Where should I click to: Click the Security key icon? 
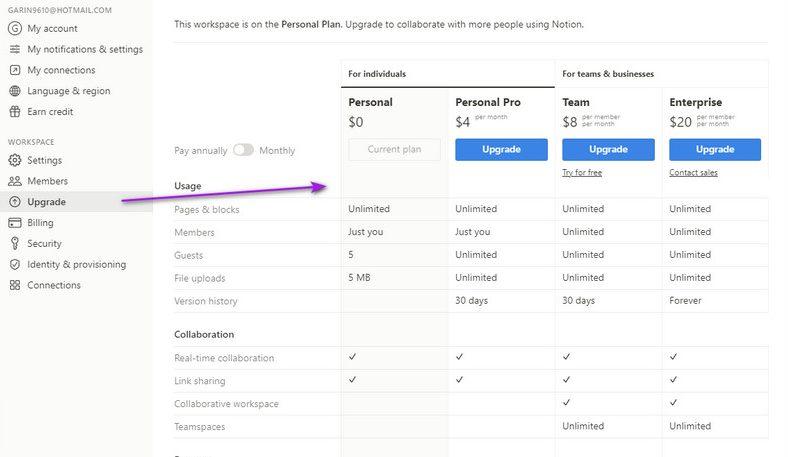[15, 243]
